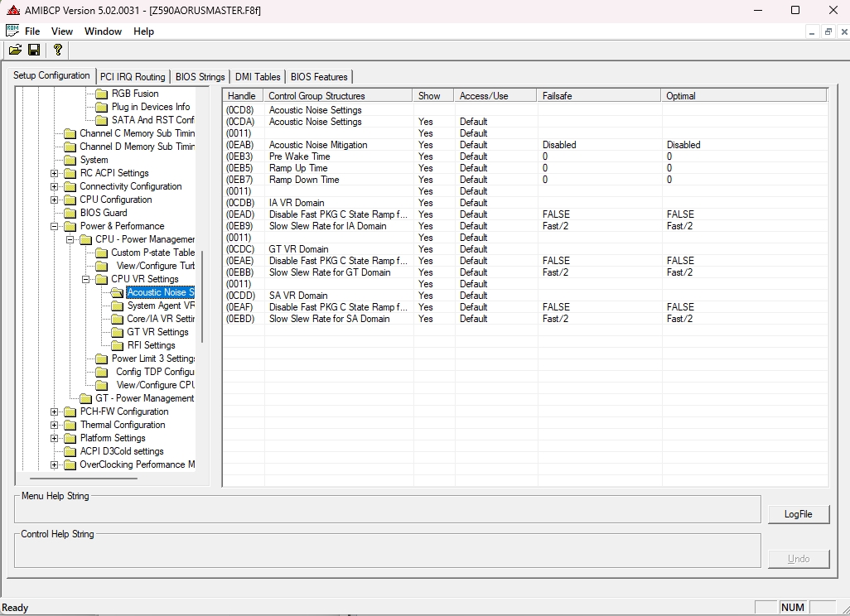Click Control Group Structures column header

tap(338, 96)
